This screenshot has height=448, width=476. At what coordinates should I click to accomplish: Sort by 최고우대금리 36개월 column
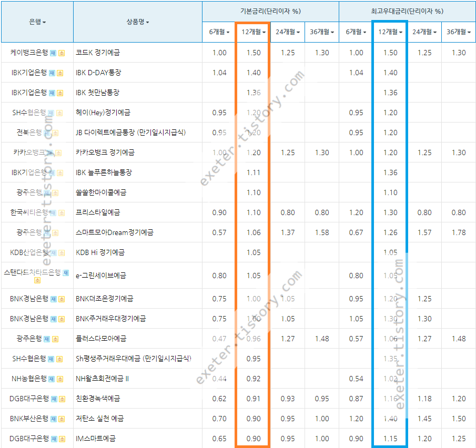[459, 32]
